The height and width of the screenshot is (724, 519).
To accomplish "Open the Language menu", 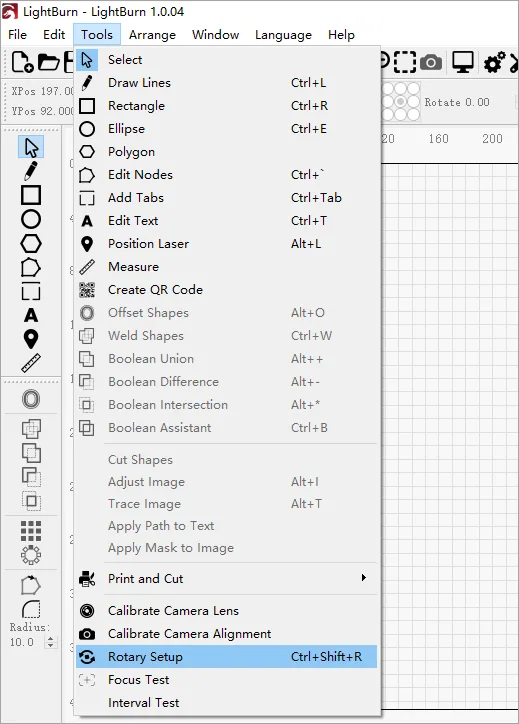I will 284,35.
